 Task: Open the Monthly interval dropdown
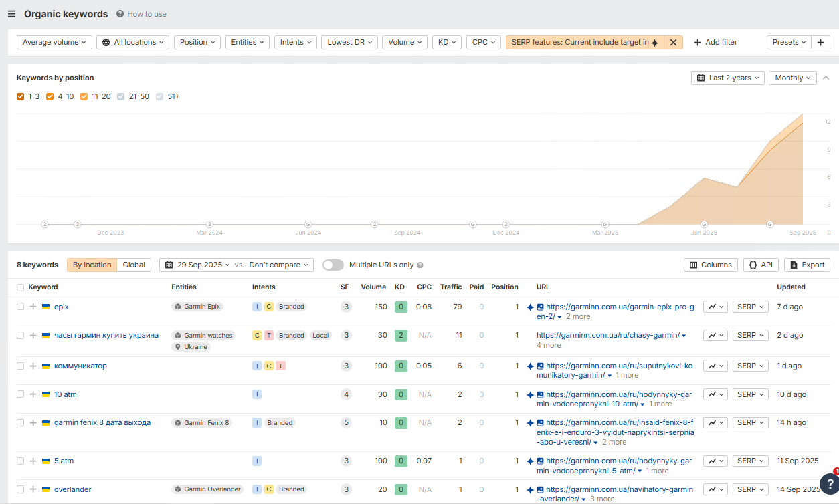793,78
